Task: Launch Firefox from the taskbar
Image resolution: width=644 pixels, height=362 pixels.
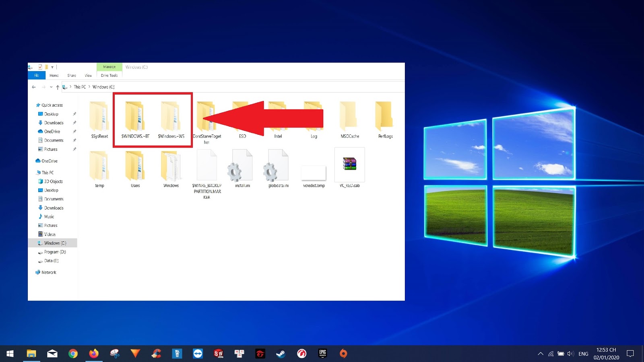Action: pos(94,354)
